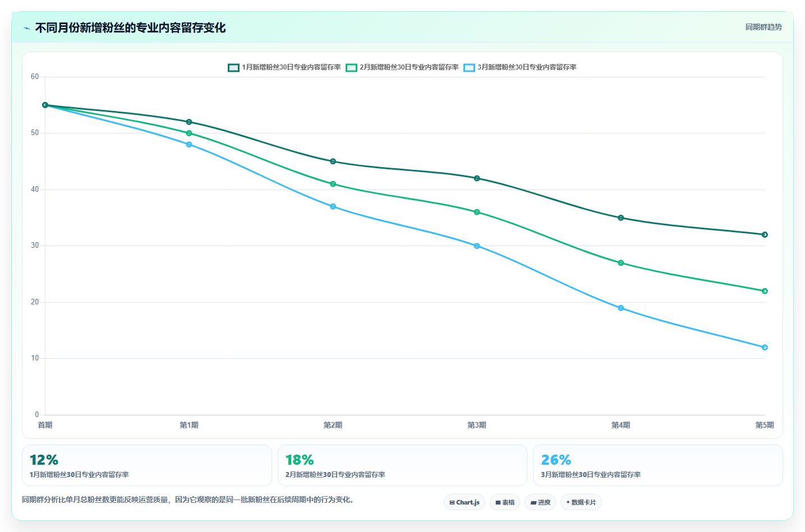Click the 第4期 x-axis label
The image size is (805, 532).
[x=621, y=425]
